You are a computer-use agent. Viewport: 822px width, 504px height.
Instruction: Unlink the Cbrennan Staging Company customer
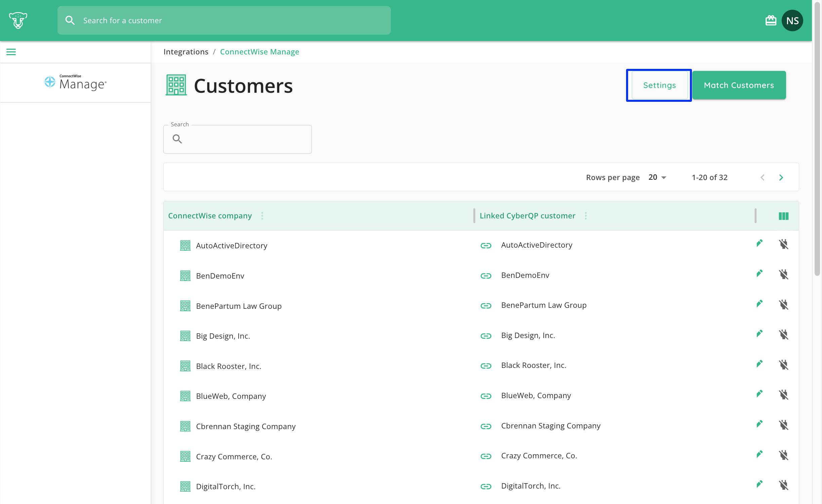783,425
